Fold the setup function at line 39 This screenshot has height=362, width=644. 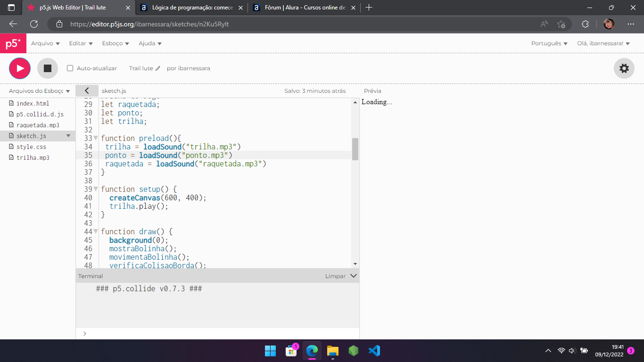(96, 189)
